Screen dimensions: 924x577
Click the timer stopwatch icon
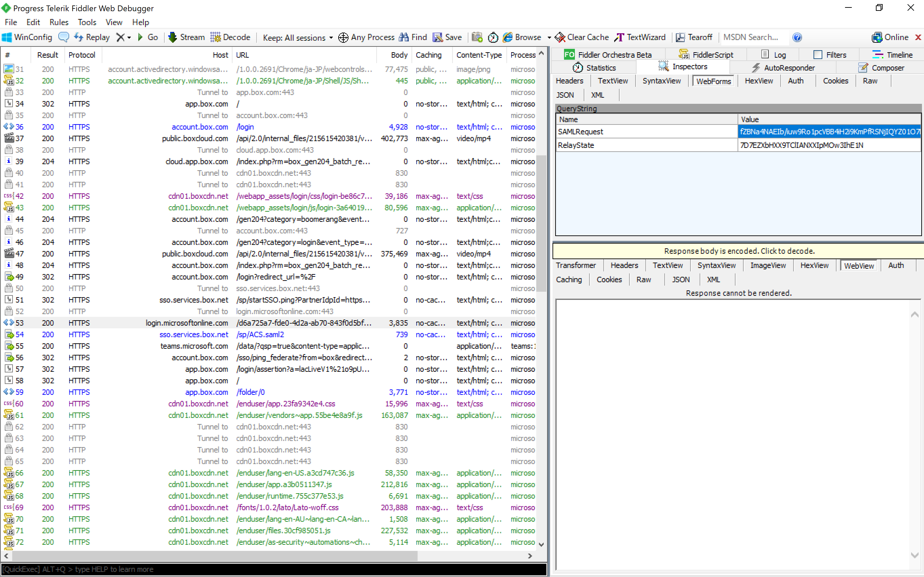tap(493, 37)
